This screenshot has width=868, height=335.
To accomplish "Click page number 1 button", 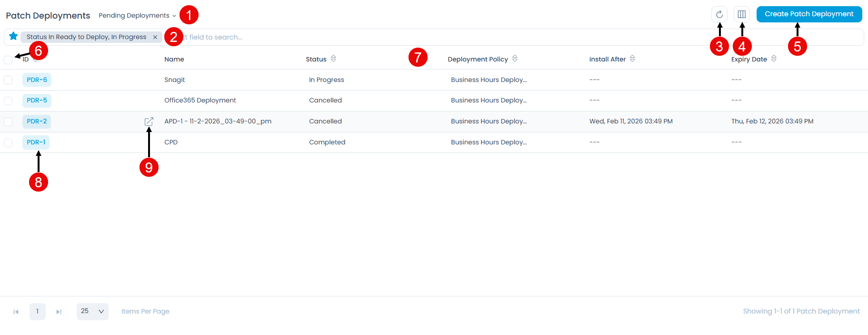I will [x=38, y=312].
